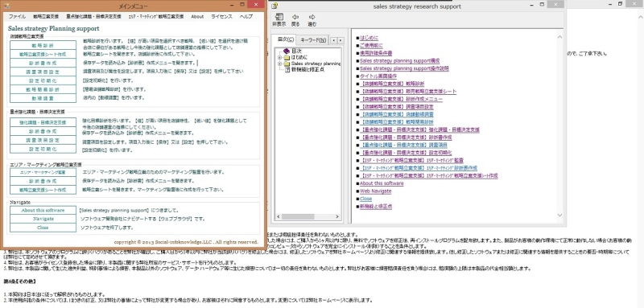Select 目次 root in the help tree

pos(296,51)
